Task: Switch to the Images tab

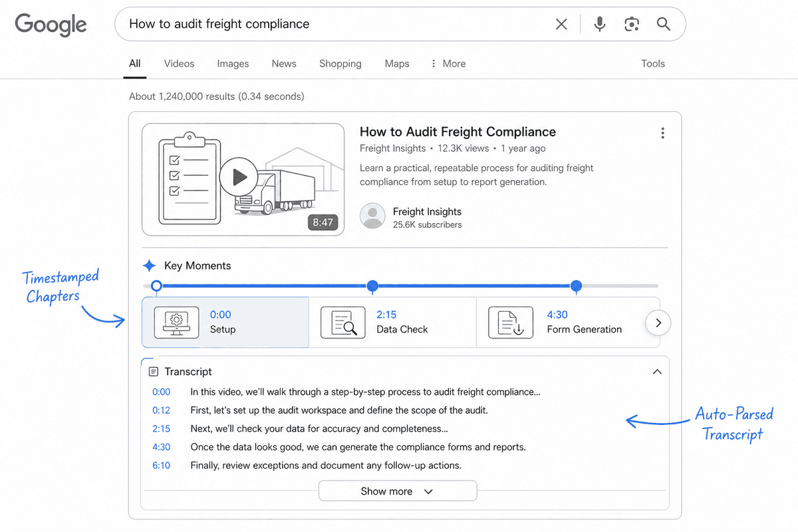Action: 233,64
